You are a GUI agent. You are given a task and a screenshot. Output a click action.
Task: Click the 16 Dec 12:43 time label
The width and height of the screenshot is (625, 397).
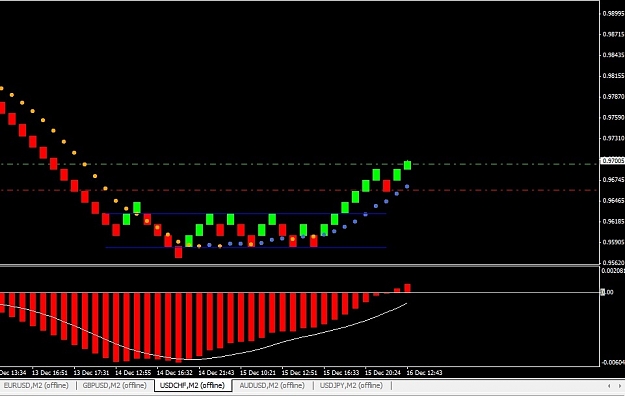[425, 373]
